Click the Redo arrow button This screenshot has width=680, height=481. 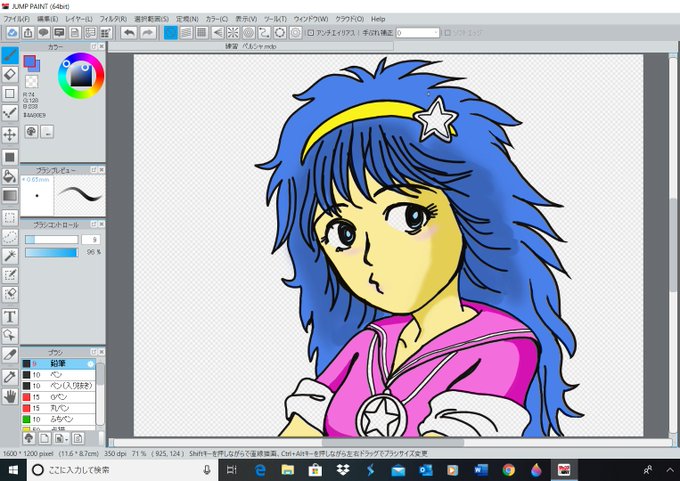point(148,33)
